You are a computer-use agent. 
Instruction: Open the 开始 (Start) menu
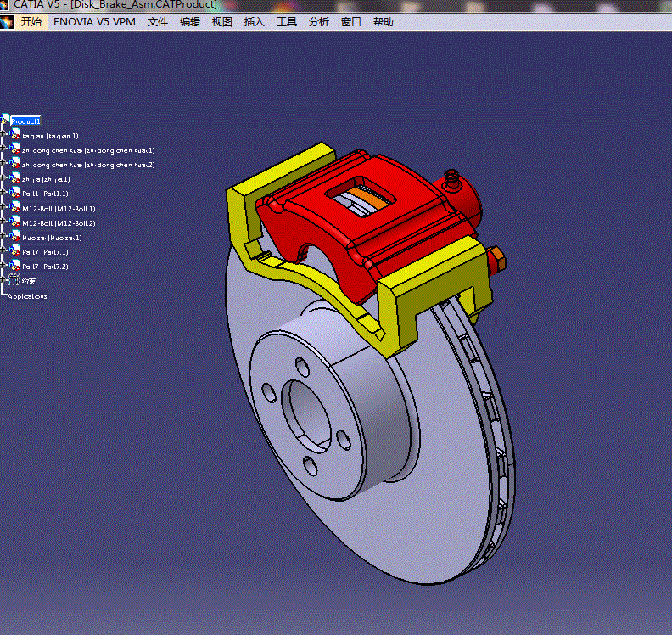tap(31, 22)
